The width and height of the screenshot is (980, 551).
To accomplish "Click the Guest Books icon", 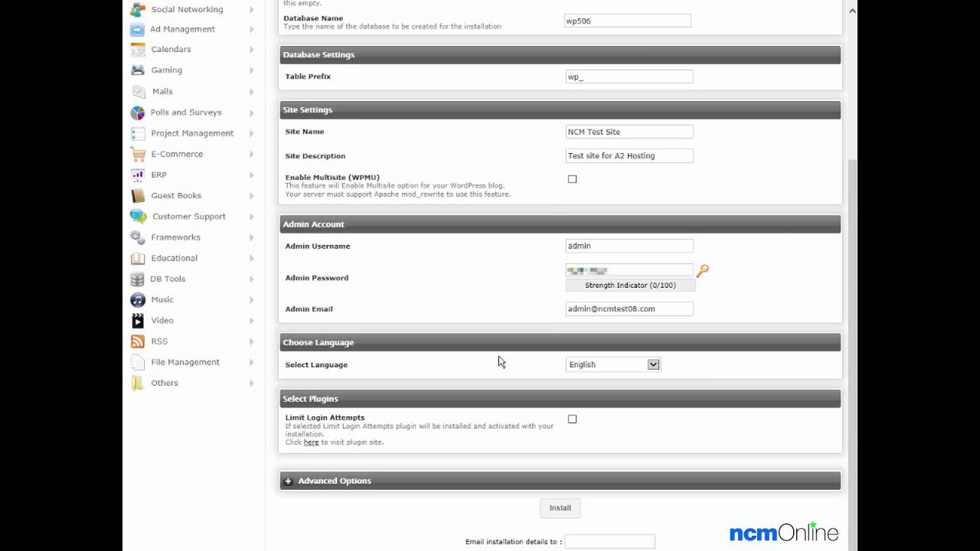I will (138, 195).
